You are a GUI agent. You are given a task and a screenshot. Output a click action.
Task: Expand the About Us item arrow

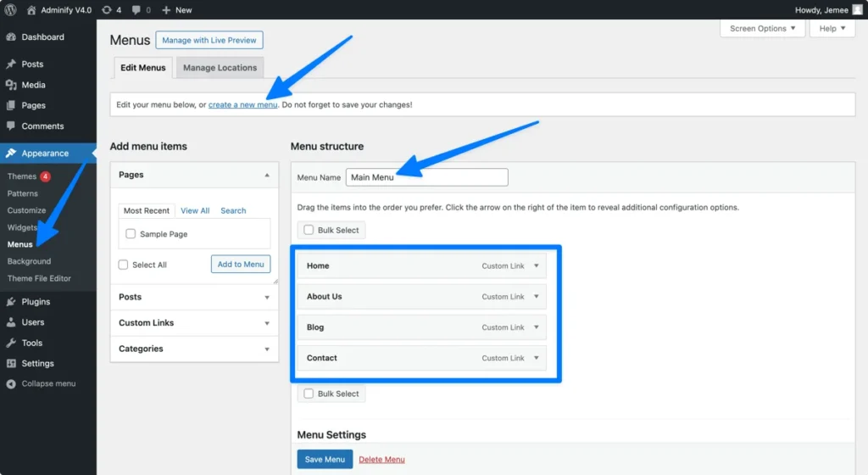536,297
